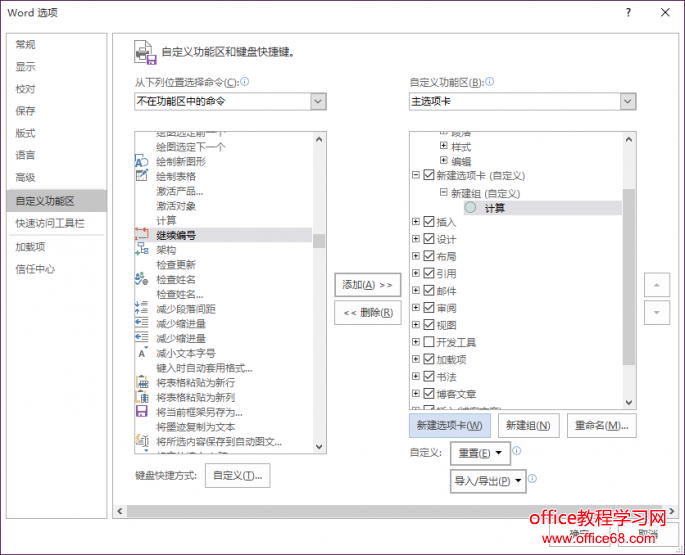Collapse the 新建选项卡 (自定义) node
Viewport: 685px width, 555px height.
coord(415,175)
